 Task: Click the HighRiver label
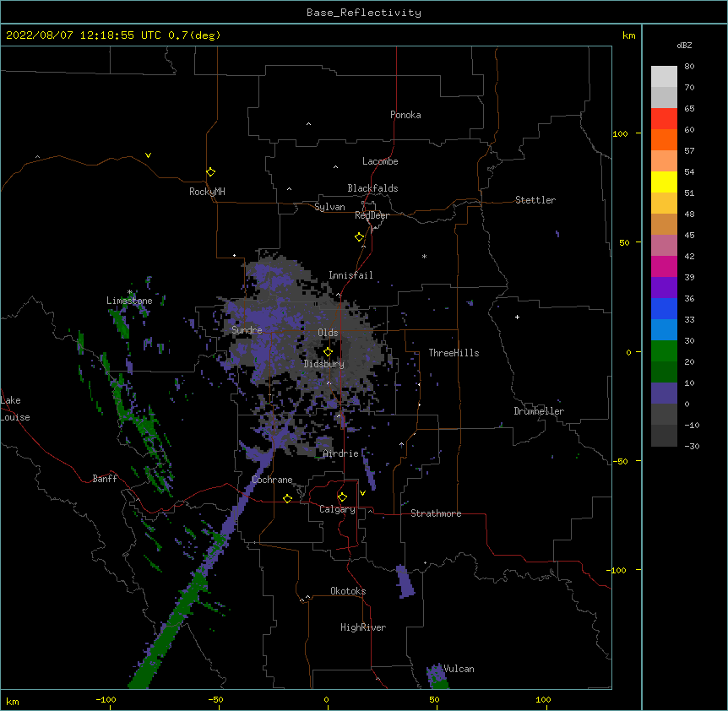click(x=363, y=627)
